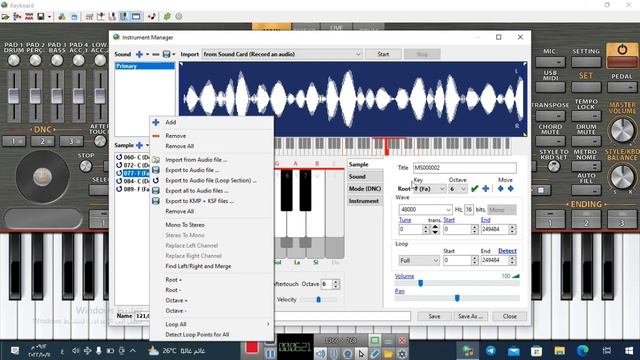Click Octave - in context menu
Screen dimensions: 640x360
point(211,311)
